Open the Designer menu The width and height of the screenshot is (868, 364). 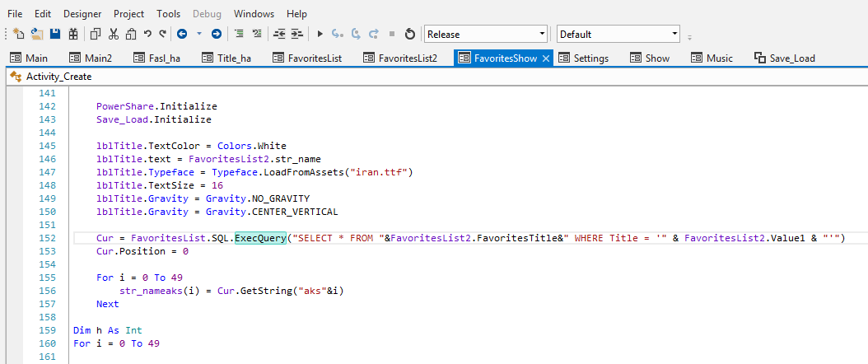point(82,14)
